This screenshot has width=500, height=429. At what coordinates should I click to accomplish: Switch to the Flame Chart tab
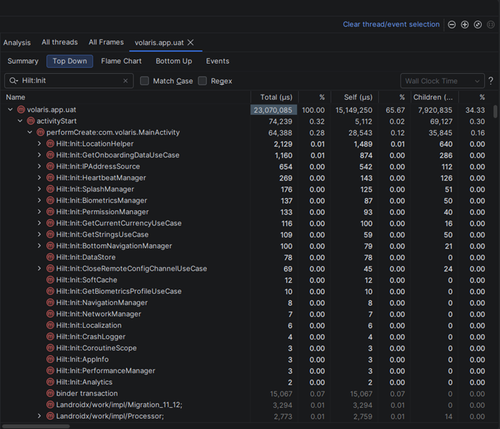[121, 61]
